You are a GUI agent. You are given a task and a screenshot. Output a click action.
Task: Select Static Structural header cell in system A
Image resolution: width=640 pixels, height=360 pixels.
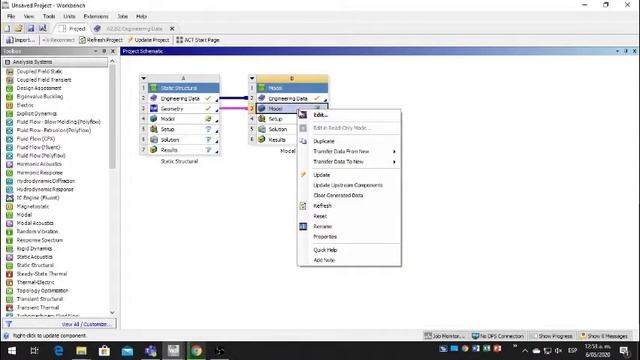(183, 88)
